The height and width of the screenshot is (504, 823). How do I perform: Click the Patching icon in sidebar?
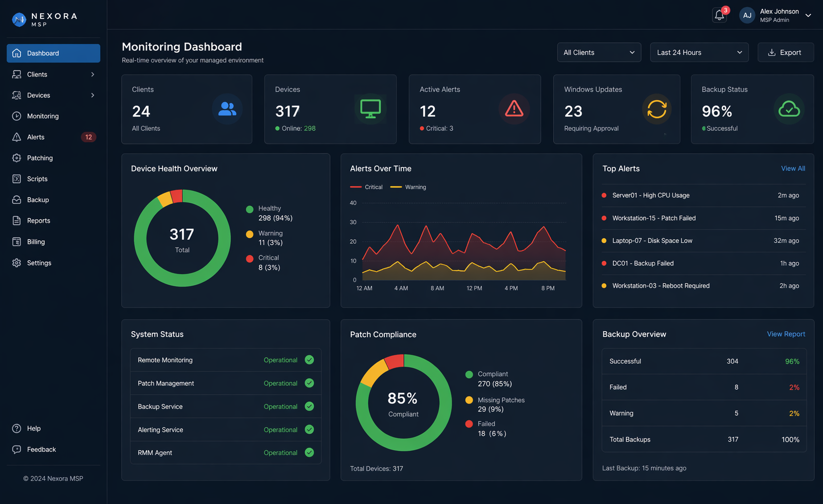17,158
